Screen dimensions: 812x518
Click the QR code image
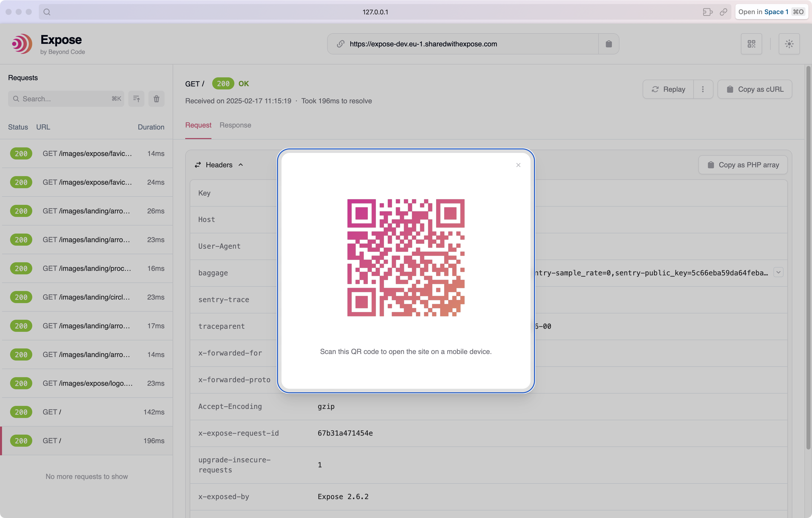pyautogui.click(x=406, y=257)
